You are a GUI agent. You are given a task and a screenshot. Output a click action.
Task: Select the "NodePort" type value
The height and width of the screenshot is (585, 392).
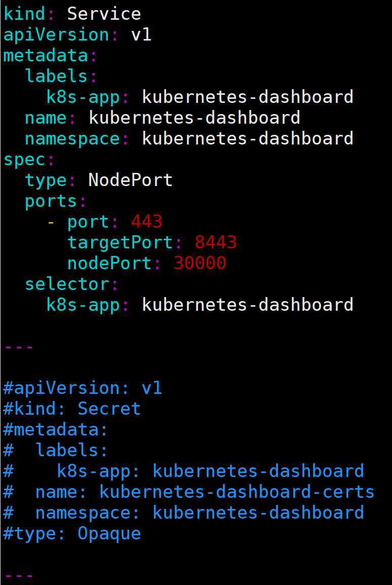click(x=130, y=180)
